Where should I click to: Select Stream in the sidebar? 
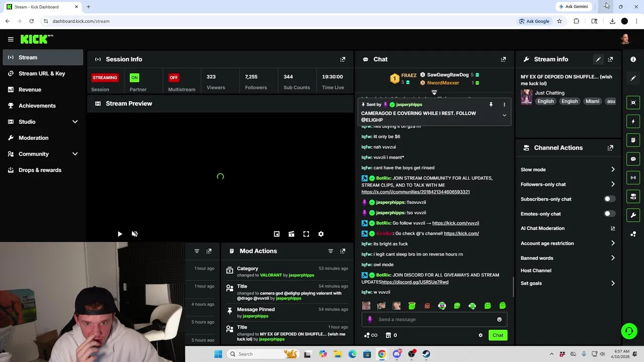[x=43, y=57]
